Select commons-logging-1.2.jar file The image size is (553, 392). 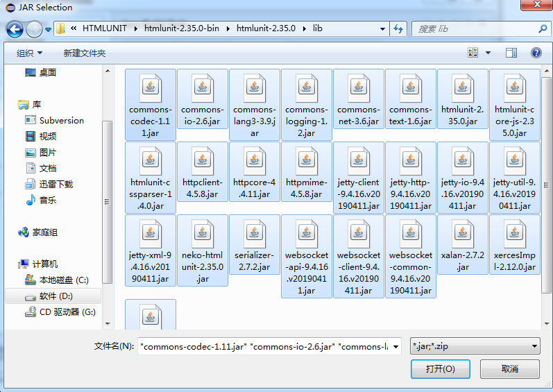click(x=307, y=105)
